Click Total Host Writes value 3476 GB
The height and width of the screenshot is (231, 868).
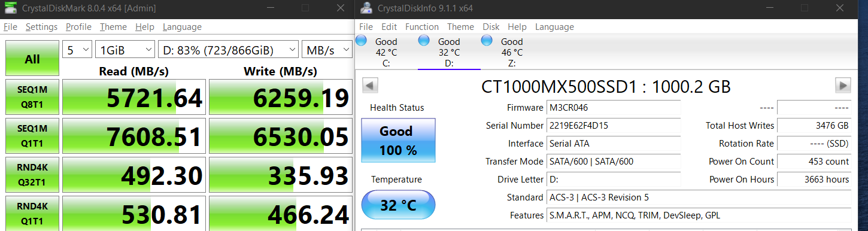coord(814,126)
